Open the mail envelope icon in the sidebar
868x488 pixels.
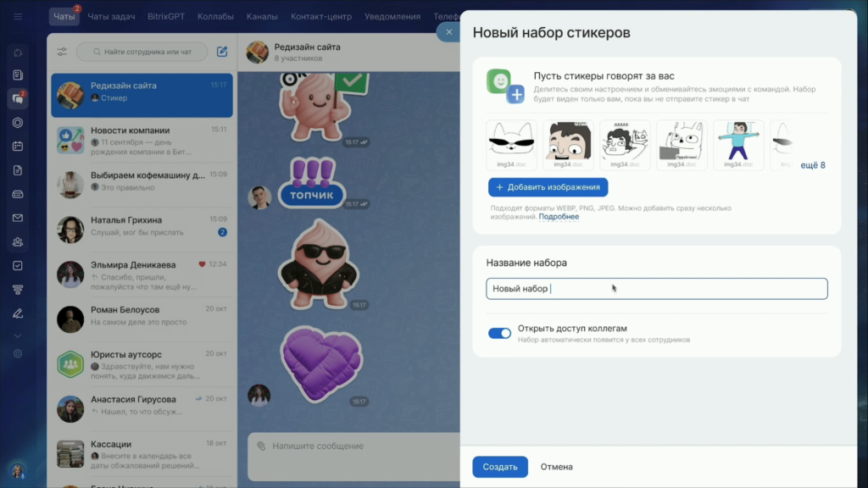pyautogui.click(x=18, y=218)
